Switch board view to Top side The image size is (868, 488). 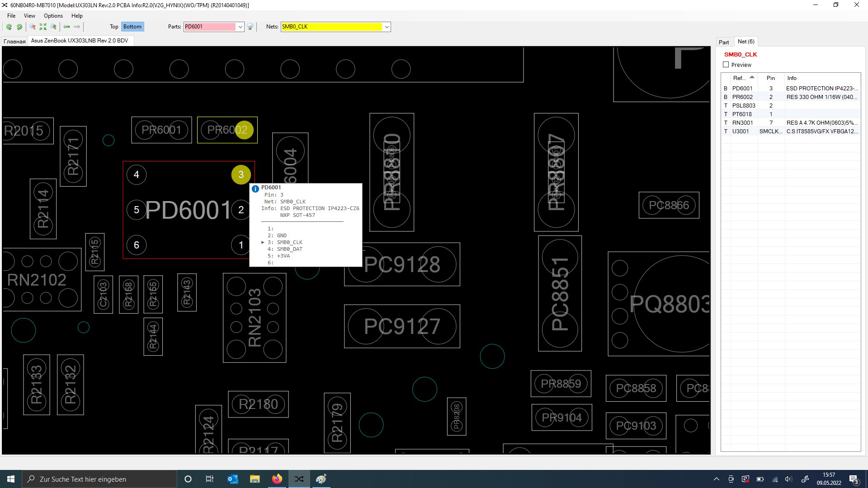click(x=114, y=27)
